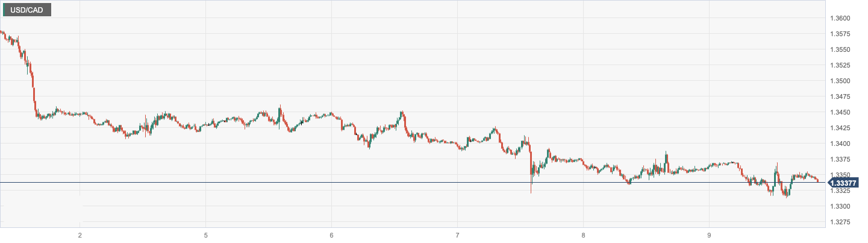Select the 1.3575 price axis label
Image resolution: width=868 pixels, height=243 pixels.
tap(840, 34)
